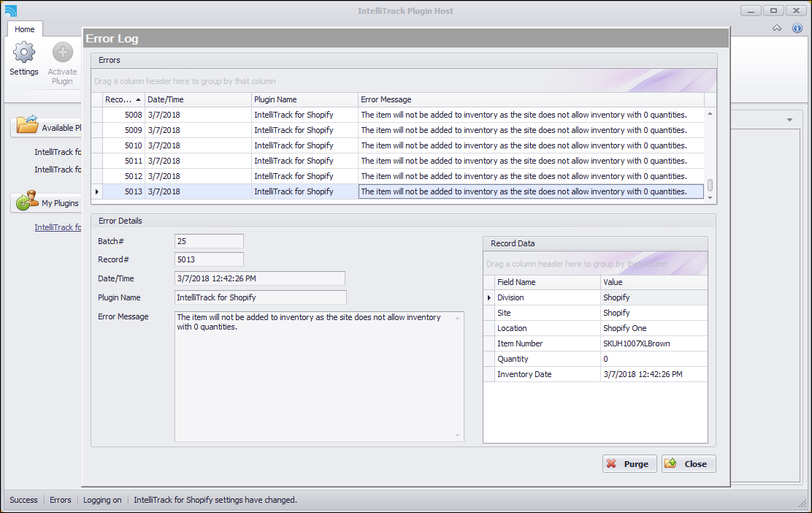Click the Shopify One value cell
The width and height of the screenshot is (812, 513).
654,328
